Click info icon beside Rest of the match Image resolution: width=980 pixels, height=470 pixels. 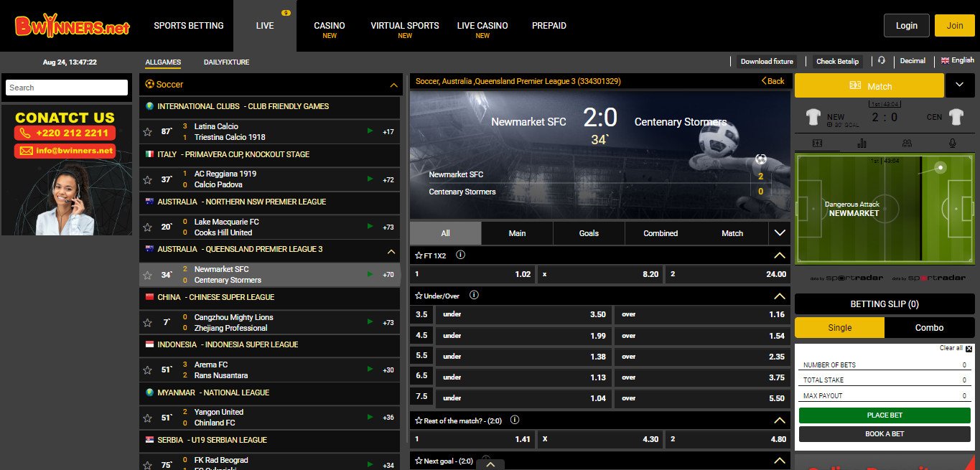(x=515, y=420)
